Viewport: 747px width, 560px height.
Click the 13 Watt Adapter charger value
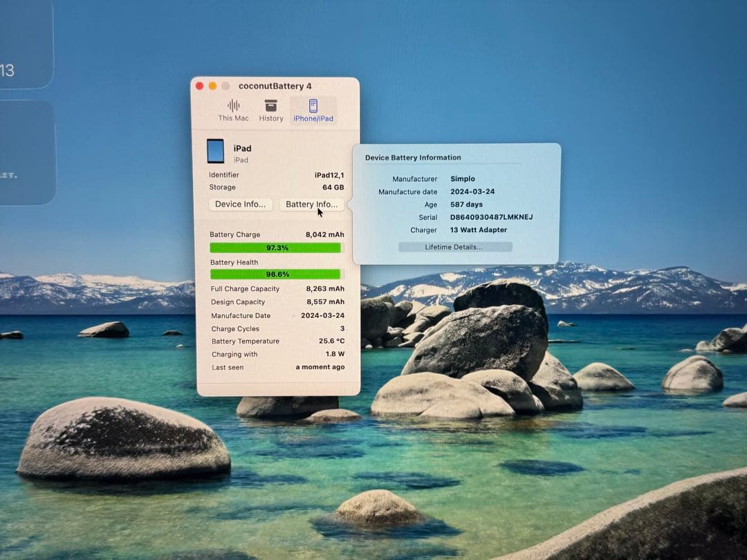point(479,230)
